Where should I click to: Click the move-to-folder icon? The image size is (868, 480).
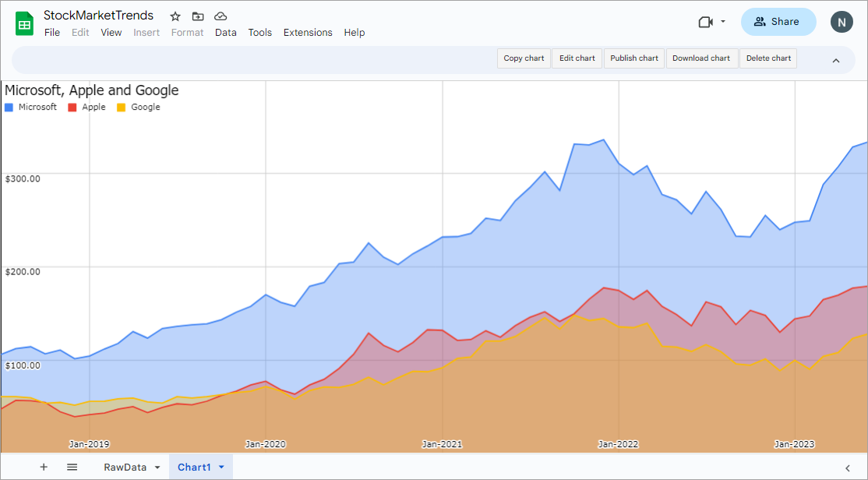[x=198, y=16]
